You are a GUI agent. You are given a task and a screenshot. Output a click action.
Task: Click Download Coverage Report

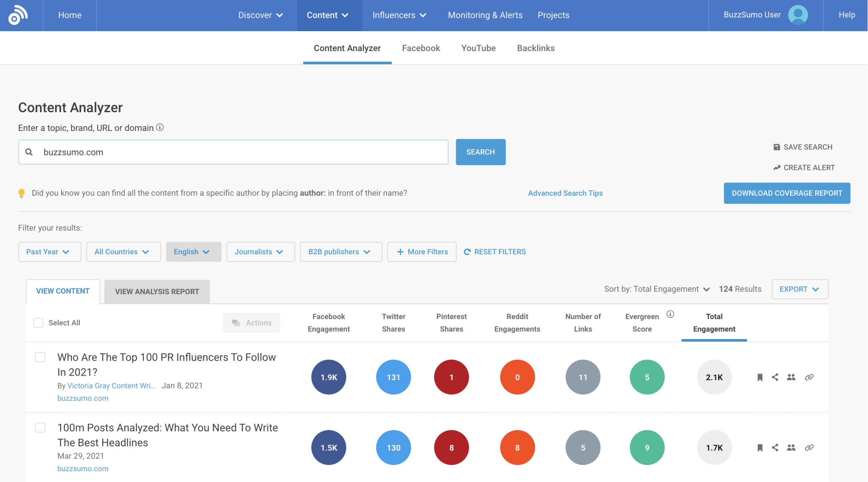point(787,193)
